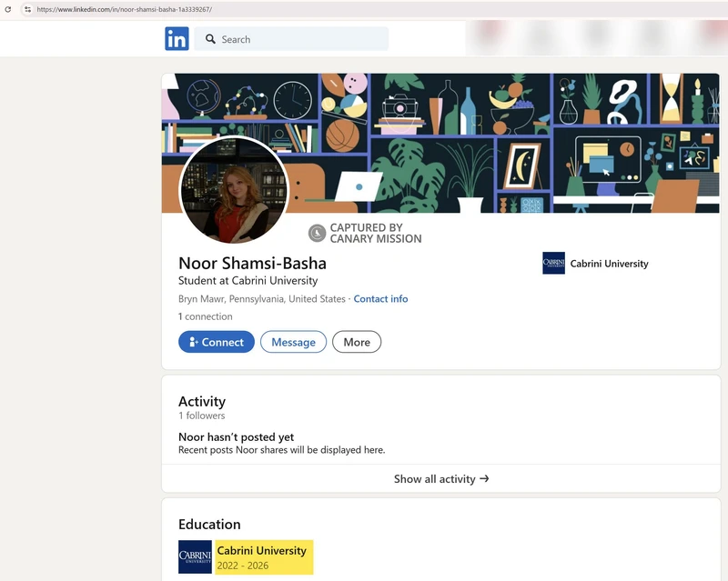Click the 1 connection text
728x581 pixels.
(206, 316)
